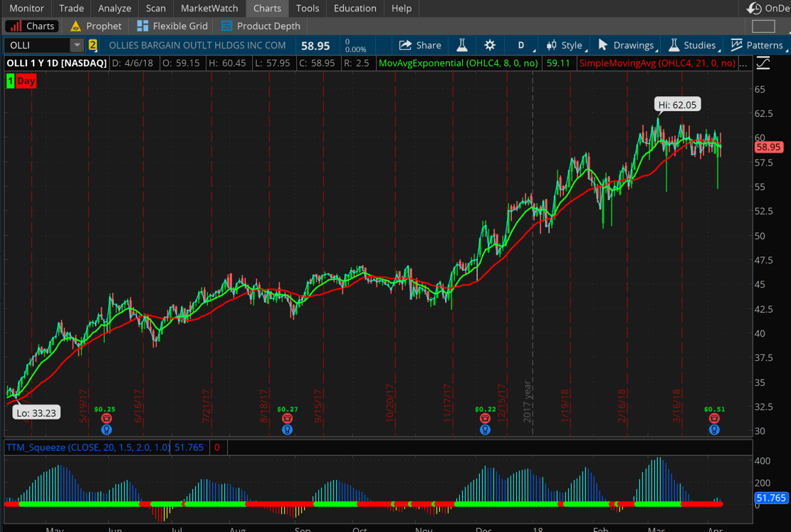Click the Share button
The width and height of the screenshot is (791, 532).
[x=420, y=45]
